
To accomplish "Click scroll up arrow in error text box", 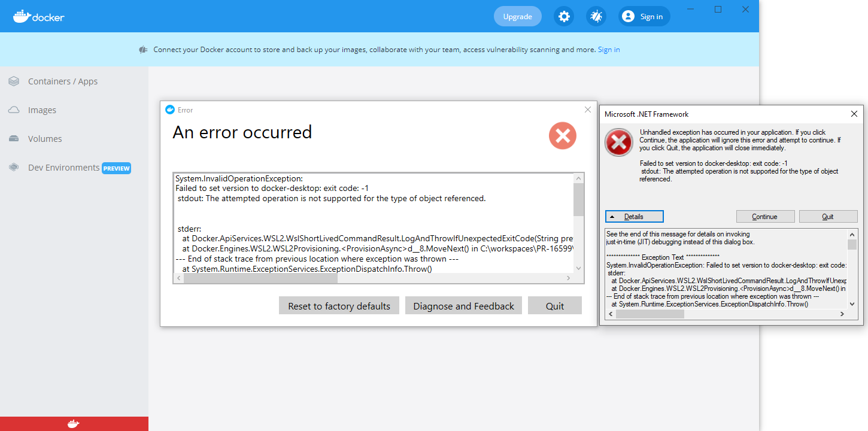I will click(578, 178).
